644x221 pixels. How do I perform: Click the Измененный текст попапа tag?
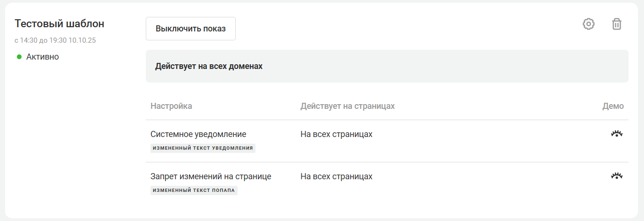(x=194, y=191)
